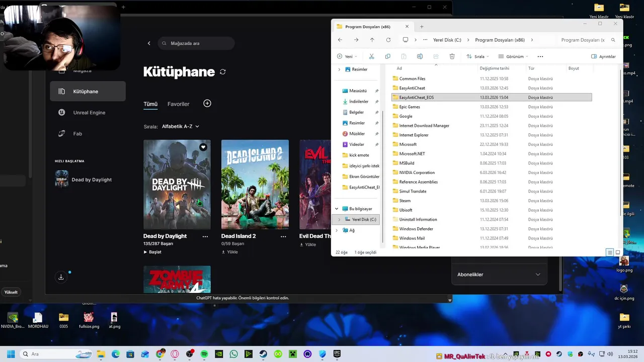Click the Copy icon in Explorer toolbar
The image size is (644, 362).
coord(387,56)
